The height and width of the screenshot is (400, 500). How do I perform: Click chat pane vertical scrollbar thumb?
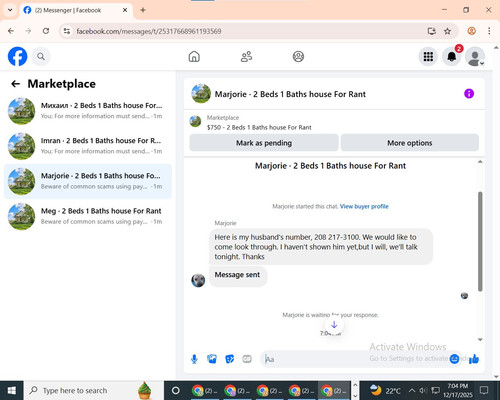(x=480, y=242)
